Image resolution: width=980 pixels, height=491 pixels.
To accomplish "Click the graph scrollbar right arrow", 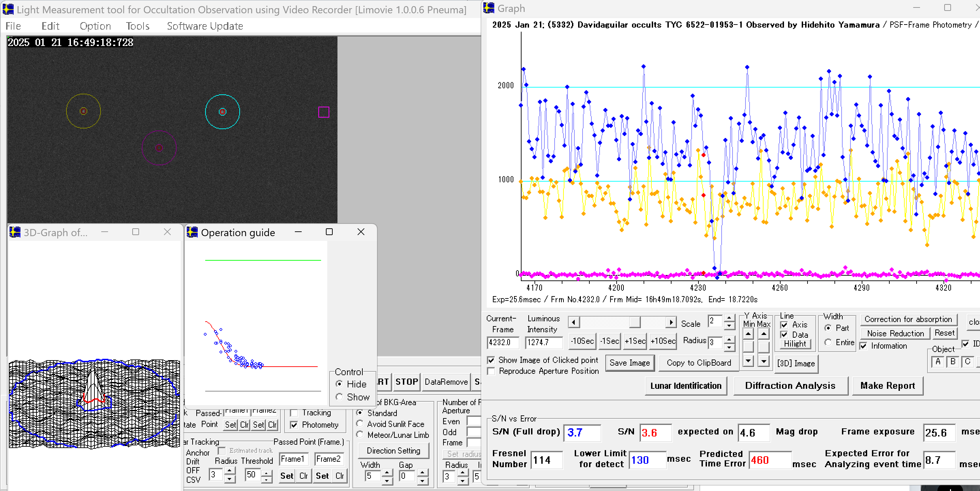I will click(671, 323).
